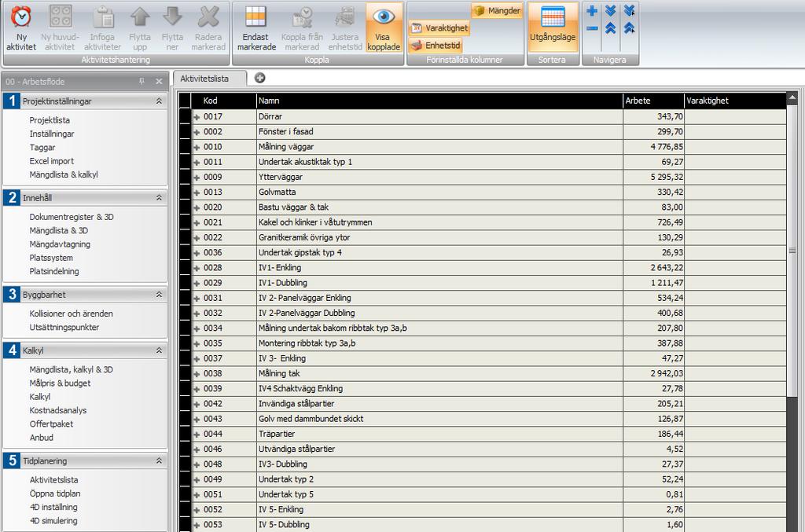Delete the selection with Radera markerad
The height and width of the screenshot is (532, 805).
pyautogui.click(x=208, y=28)
